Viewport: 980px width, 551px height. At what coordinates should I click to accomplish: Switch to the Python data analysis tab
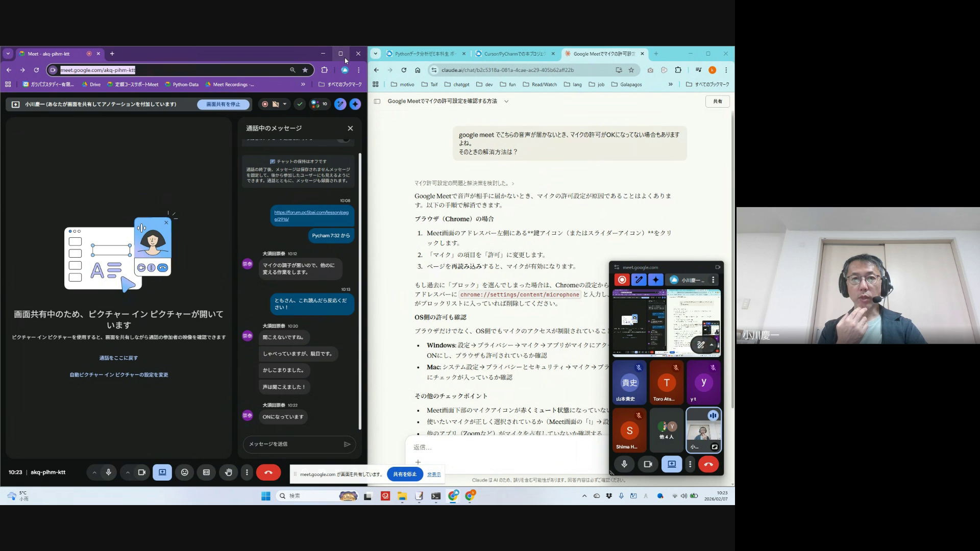click(425, 54)
